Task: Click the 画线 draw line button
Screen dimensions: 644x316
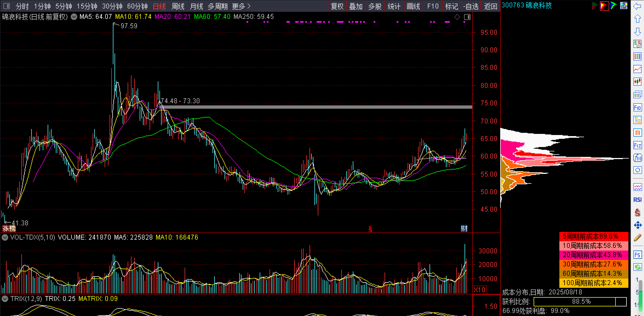Action: click(x=413, y=6)
